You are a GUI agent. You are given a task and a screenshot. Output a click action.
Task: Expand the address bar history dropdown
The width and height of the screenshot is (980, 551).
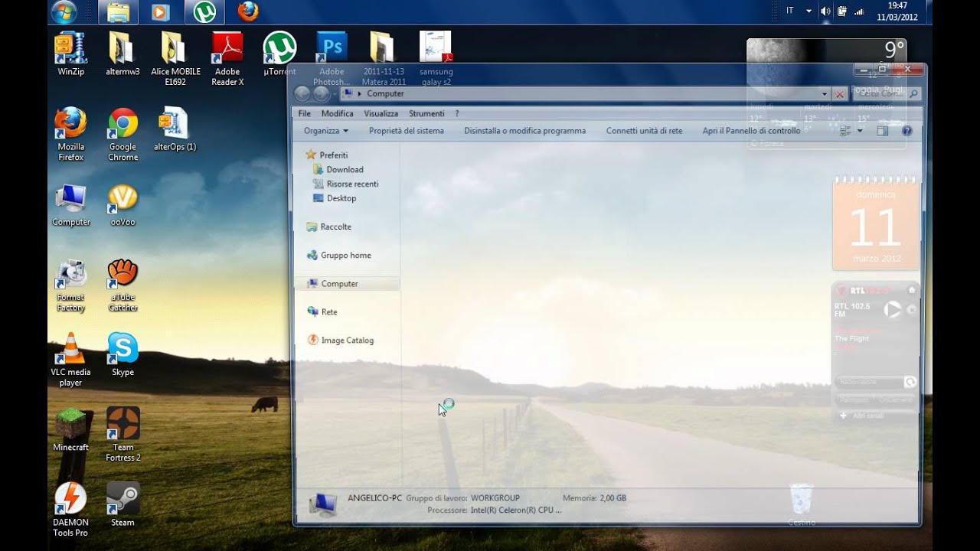coord(825,94)
